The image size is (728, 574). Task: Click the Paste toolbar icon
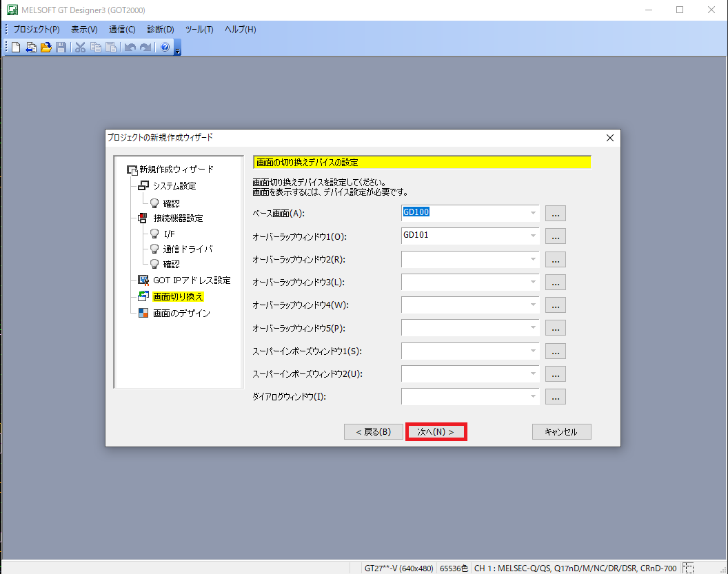pos(111,47)
